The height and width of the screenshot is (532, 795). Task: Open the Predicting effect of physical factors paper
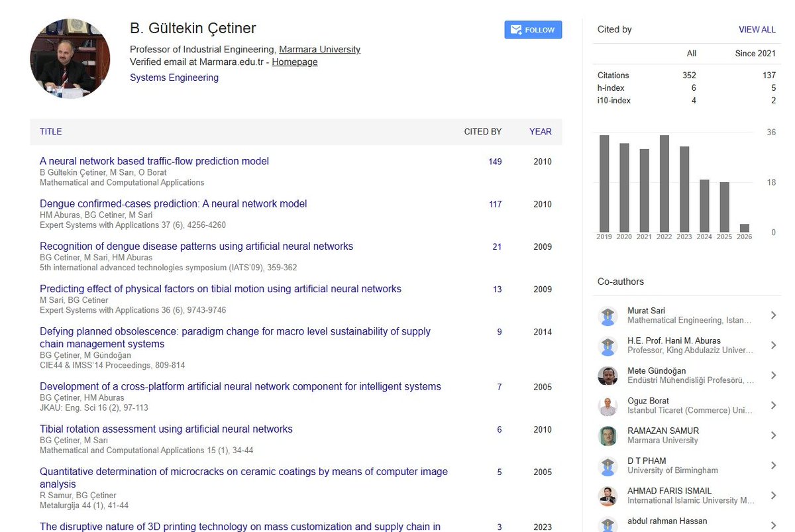point(221,288)
